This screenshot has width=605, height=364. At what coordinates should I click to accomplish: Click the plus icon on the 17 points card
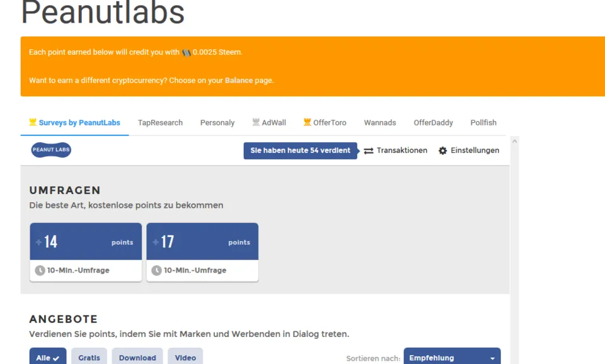click(x=156, y=242)
